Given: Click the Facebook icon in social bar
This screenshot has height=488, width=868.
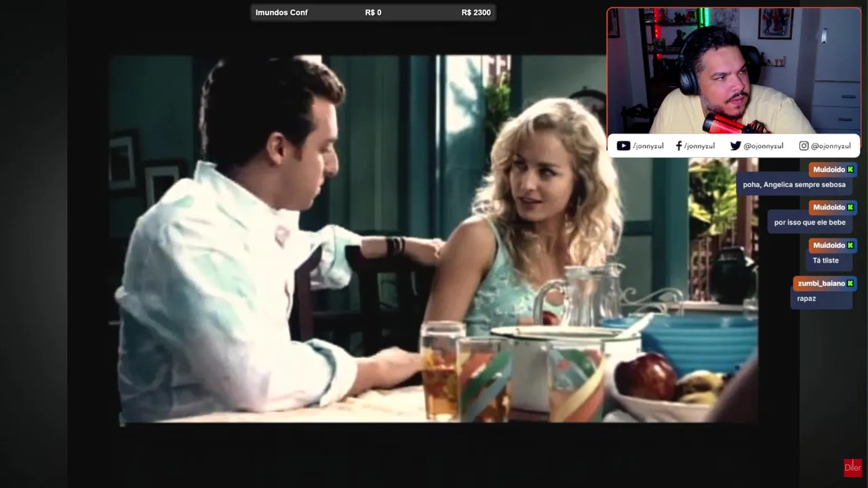Looking at the screenshot, I should [679, 146].
